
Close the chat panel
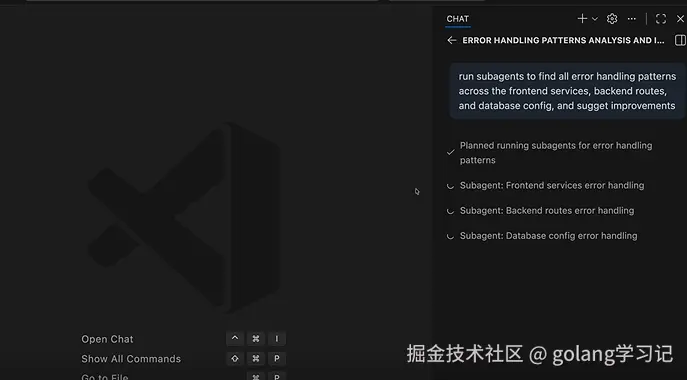(680, 19)
